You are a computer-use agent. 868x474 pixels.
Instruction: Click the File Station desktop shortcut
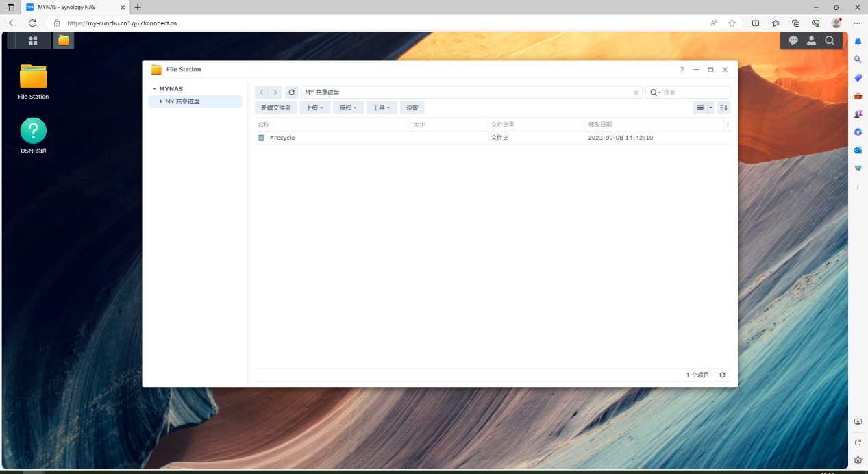click(34, 77)
